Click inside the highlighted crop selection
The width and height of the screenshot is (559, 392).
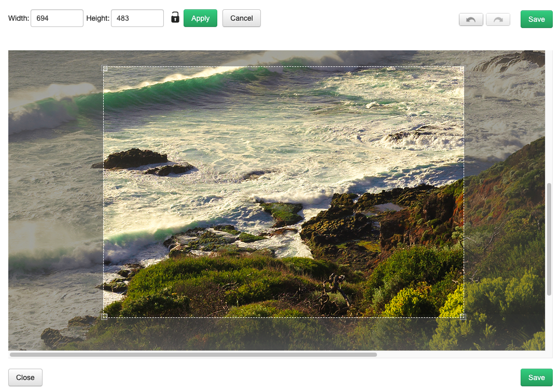click(283, 192)
